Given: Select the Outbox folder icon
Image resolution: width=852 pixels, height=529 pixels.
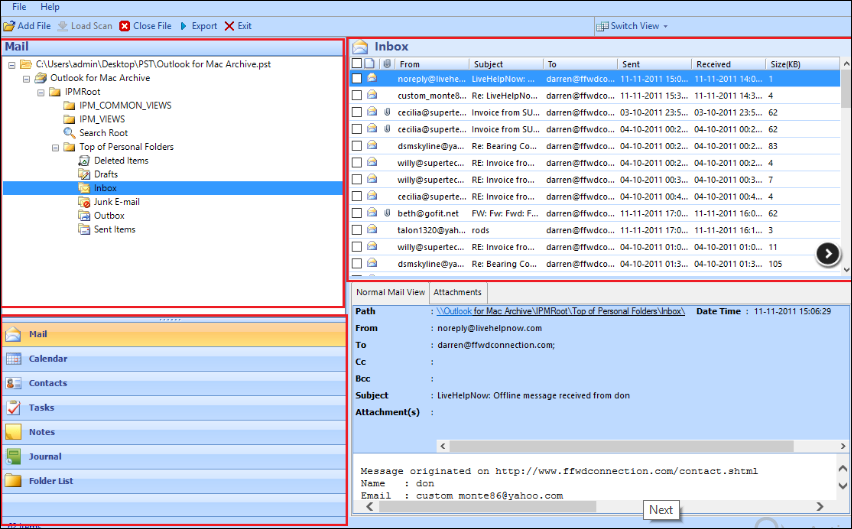Looking at the screenshot, I should (84, 216).
